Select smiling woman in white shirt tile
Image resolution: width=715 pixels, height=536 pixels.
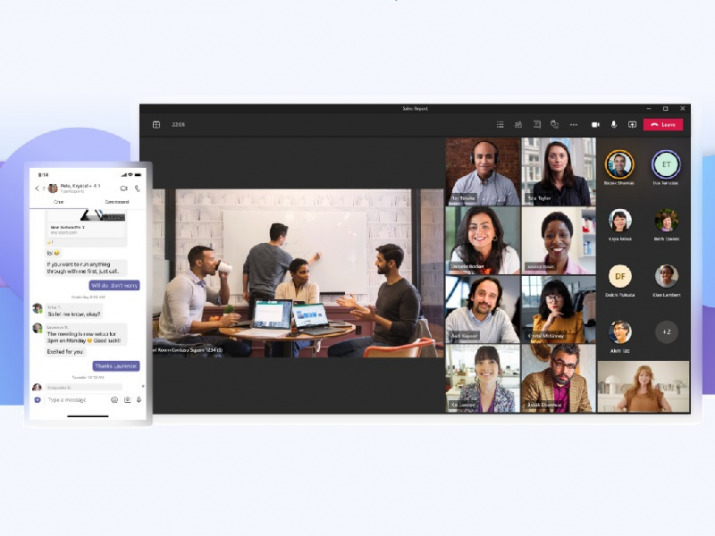pos(483,240)
